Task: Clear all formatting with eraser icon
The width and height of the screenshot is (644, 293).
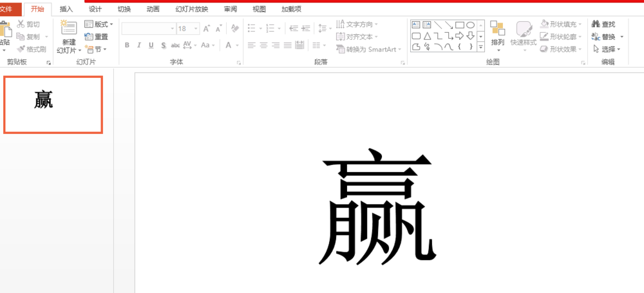Action: pyautogui.click(x=235, y=28)
